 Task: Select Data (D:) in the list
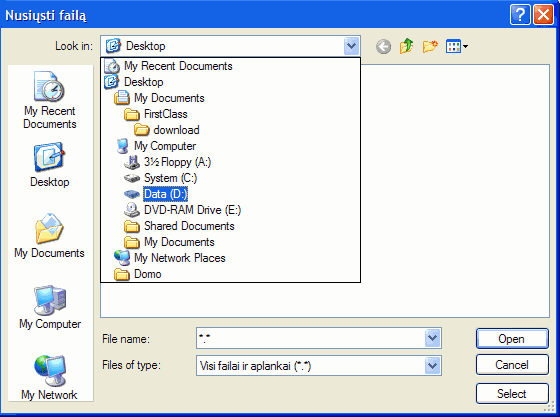pyautogui.click(x=165, y=194)
